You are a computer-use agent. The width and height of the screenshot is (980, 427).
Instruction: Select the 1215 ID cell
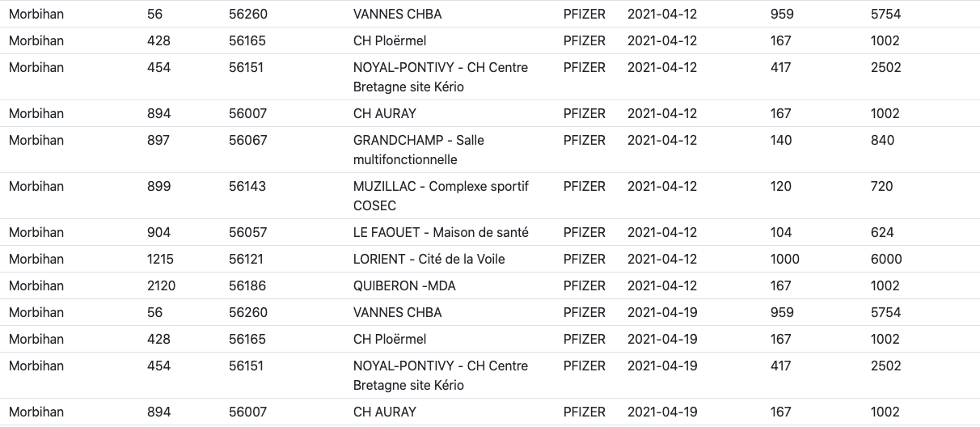160,259
